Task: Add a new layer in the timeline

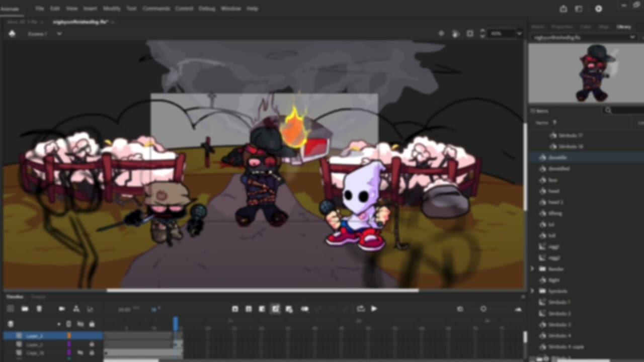Action: click(x=11, y=309)
